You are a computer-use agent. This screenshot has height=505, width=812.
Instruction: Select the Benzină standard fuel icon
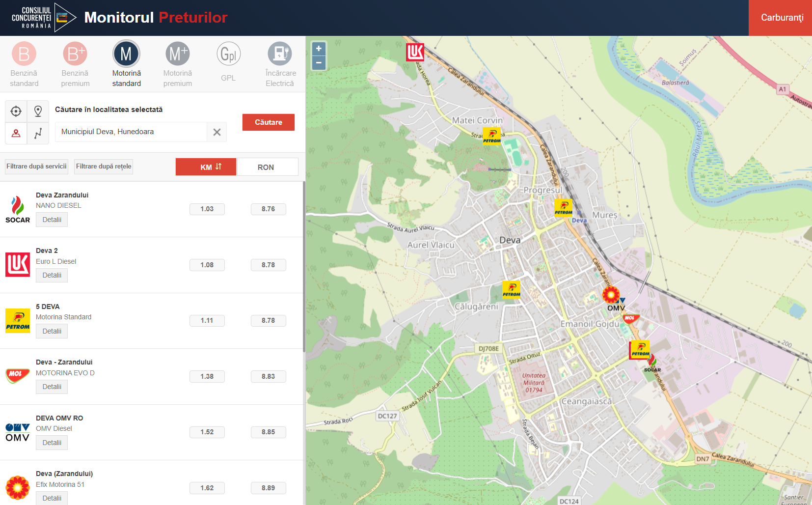point(24,54)
